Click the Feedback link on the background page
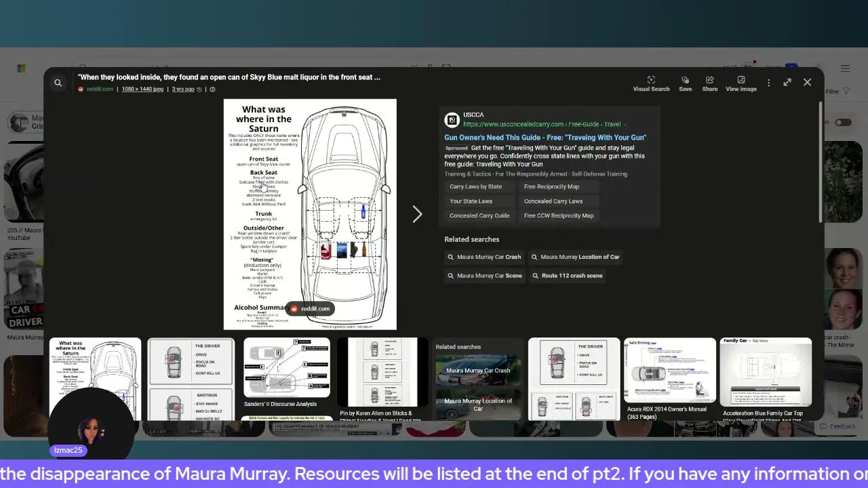Screen dimensions: 868x488 click(838, 426)
